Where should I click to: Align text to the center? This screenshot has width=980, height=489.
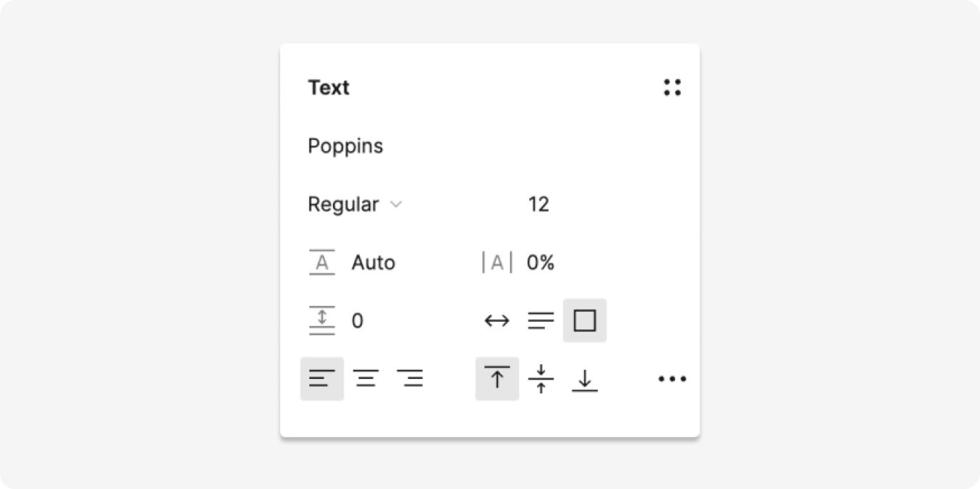(x=366, y=378)
